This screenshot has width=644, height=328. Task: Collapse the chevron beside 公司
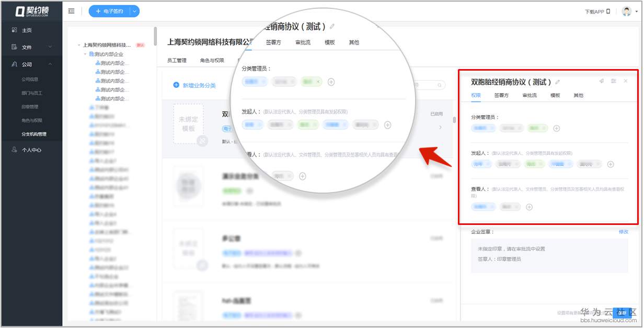[x=50, y=64]
